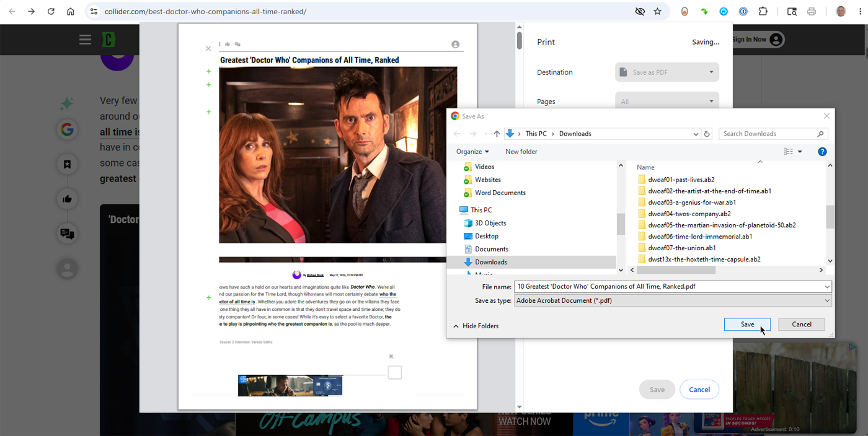Screen dimensions: 868x436
Task: Click the print preview vertical scrollbar
Action: tap(520, 40)
